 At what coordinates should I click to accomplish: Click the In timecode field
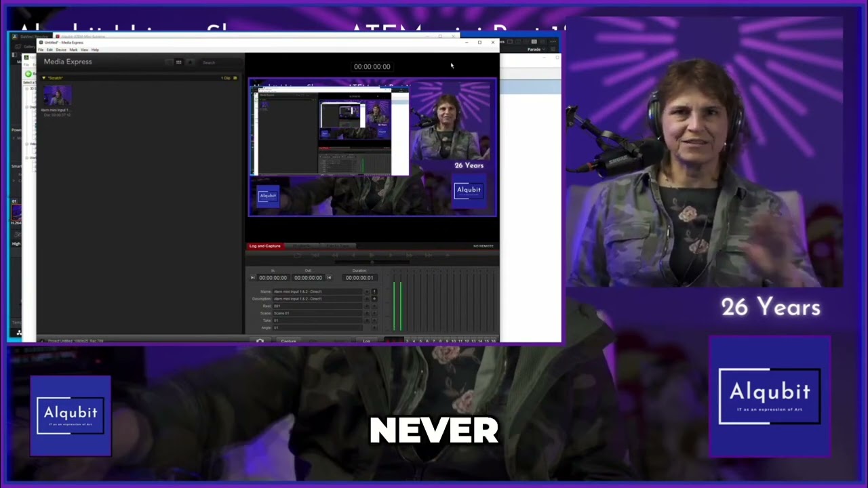(x=273, y=278)
